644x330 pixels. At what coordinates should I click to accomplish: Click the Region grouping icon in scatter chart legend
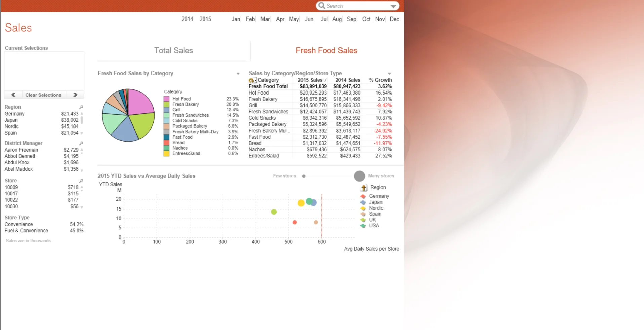pos(364,188)
